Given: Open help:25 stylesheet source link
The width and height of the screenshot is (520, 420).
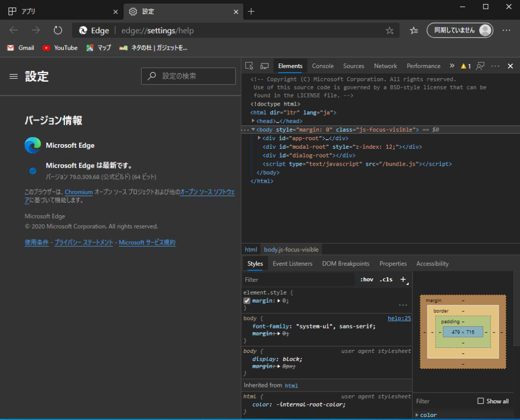Looking at the screenshot, I should coord(399,318).
